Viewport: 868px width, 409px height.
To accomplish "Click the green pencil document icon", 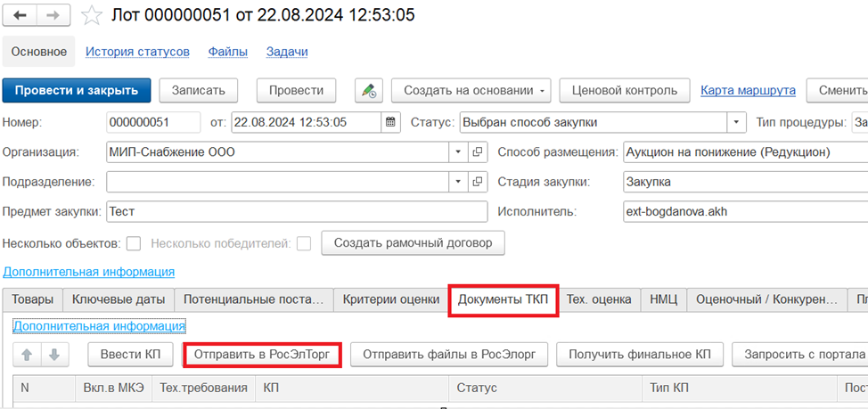I will click(367, 90).
